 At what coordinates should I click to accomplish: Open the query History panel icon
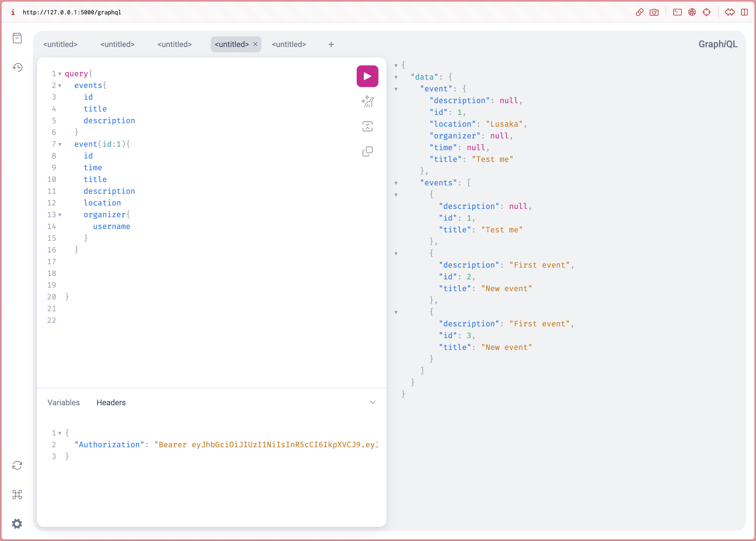tap(17, 67)
